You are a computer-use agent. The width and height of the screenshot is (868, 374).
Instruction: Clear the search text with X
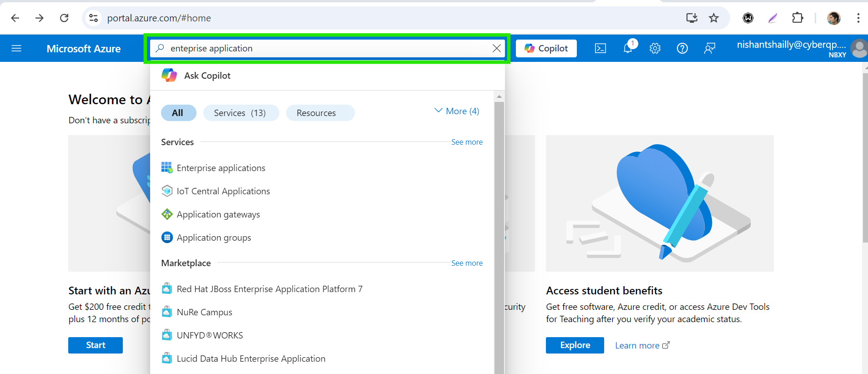tap(497, 48)
